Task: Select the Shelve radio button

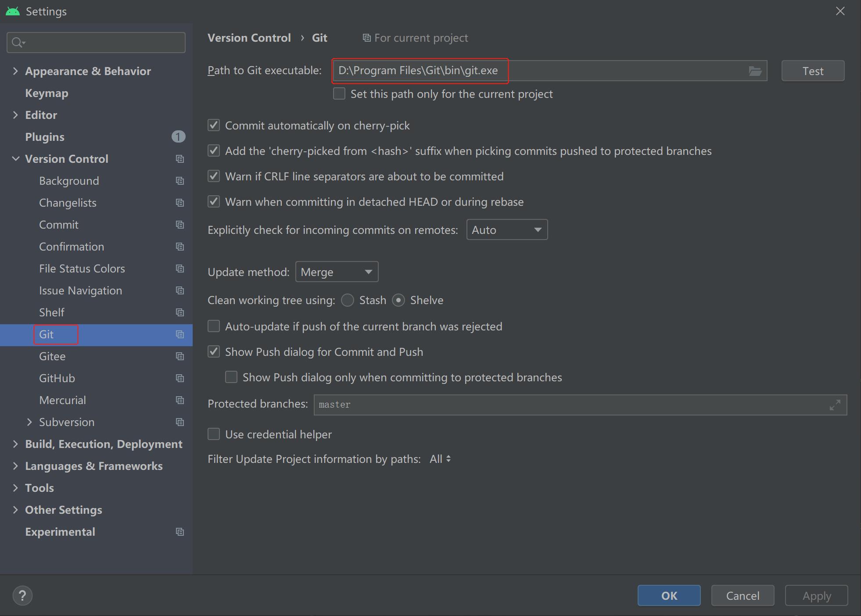Action: [x=398, y=300]
